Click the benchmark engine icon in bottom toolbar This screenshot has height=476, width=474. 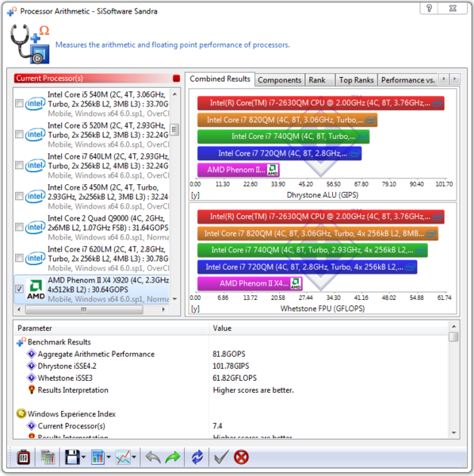(x=24, y=457)
